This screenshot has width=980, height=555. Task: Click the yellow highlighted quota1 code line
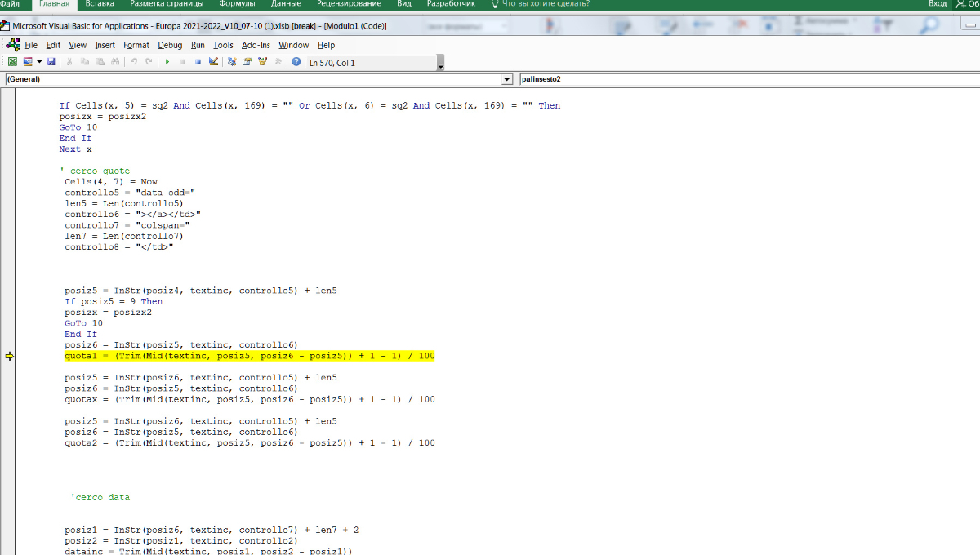click(249, 357)
